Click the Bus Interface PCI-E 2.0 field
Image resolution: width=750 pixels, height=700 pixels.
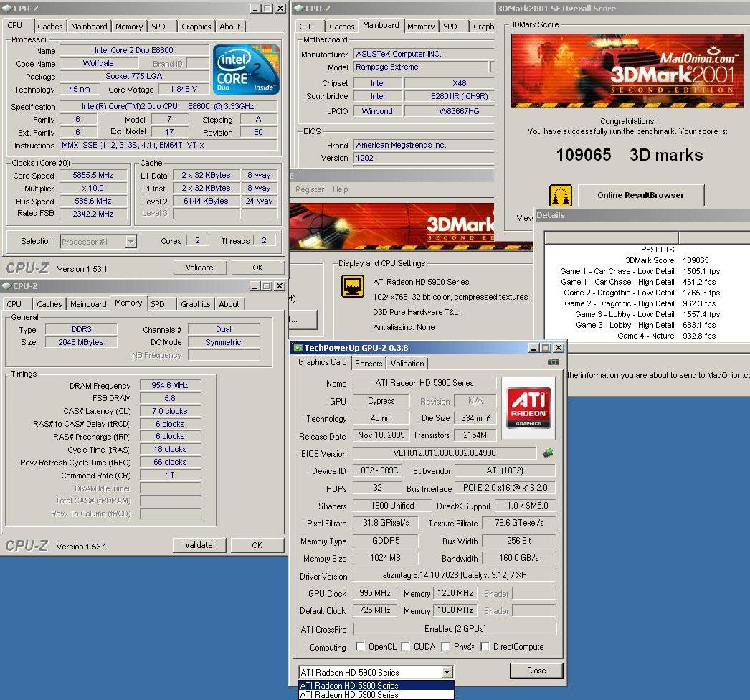pyautogui.click(x=505, y=488)
